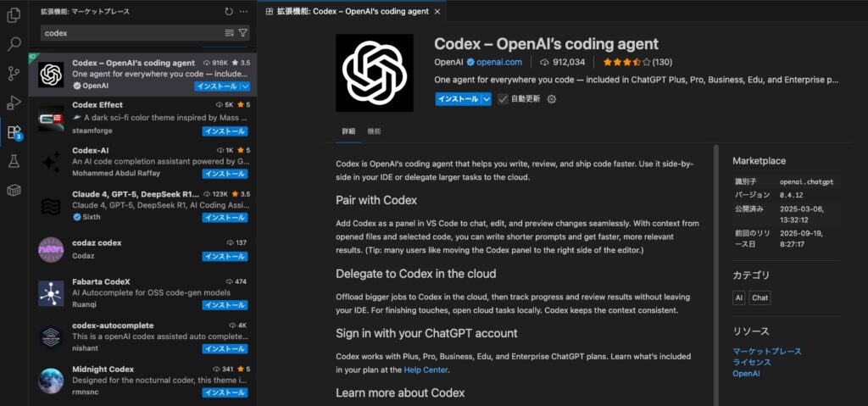868x406 pixels.
Task: Switch to the 機能 tab
Action: coord(374,132)
